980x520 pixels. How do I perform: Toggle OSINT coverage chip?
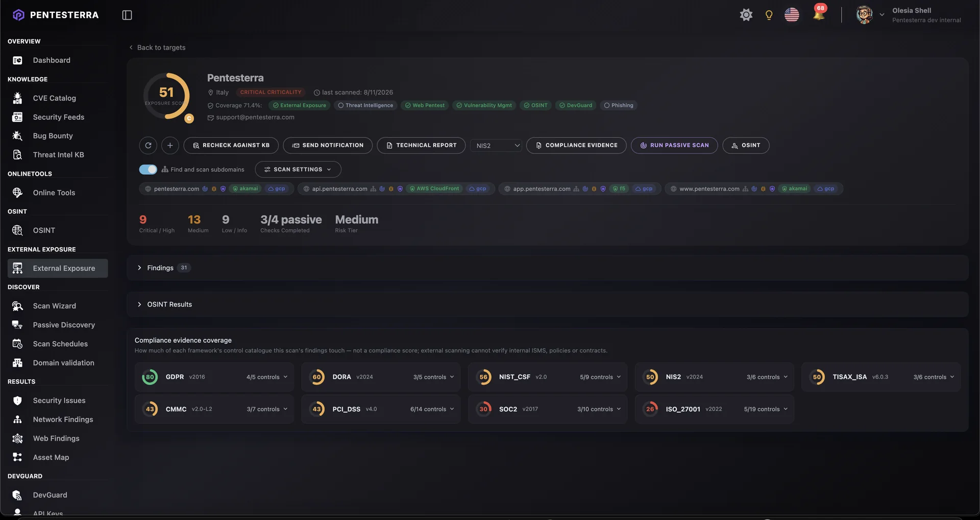[535, 106]
